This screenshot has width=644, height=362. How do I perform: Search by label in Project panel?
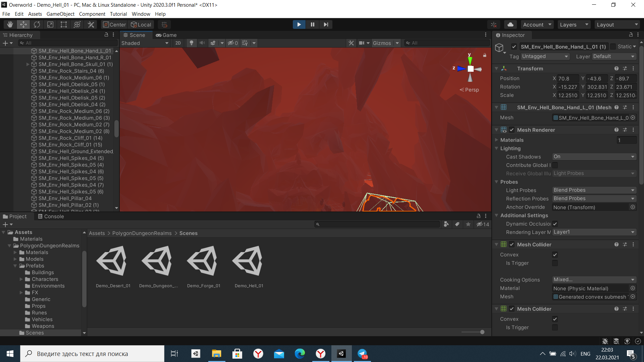(457, 224)
